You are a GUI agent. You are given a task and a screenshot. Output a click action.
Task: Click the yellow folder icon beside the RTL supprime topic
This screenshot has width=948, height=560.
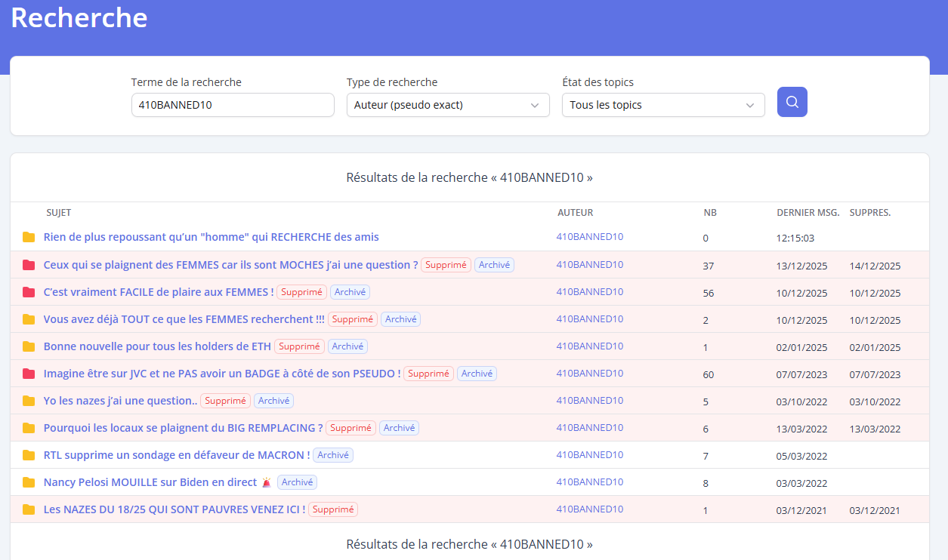(x=29, y=455)
